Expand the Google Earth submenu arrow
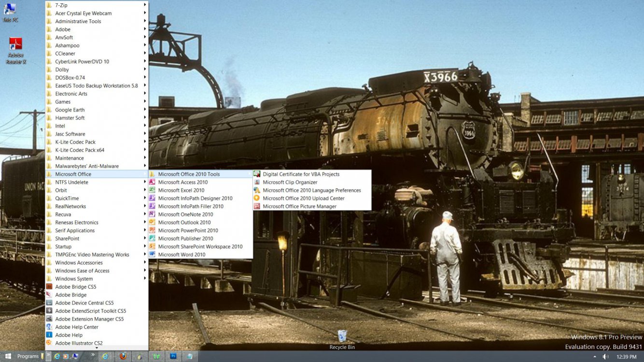Image resolution: width=644 pixels, height=362 pixels. (145, 110)
